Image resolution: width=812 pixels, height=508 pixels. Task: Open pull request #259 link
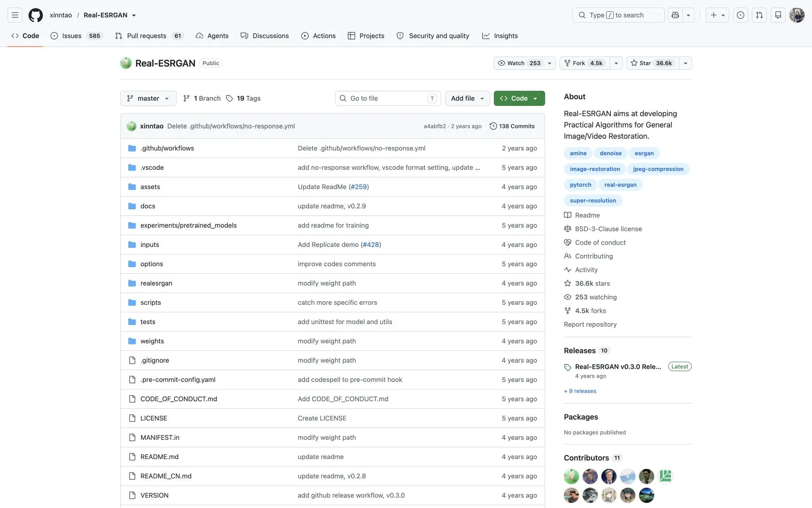click(x=359, y=187)
